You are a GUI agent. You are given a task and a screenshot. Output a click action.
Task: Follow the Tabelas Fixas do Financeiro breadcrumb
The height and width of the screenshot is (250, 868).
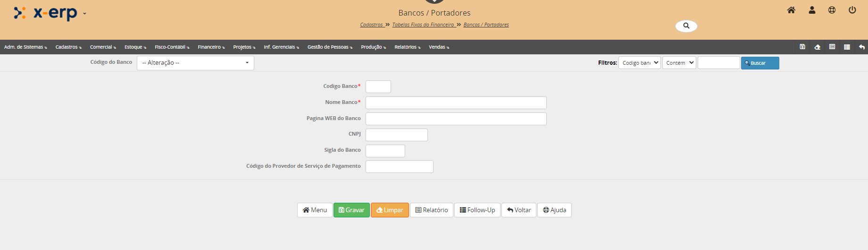click(423, 25)
